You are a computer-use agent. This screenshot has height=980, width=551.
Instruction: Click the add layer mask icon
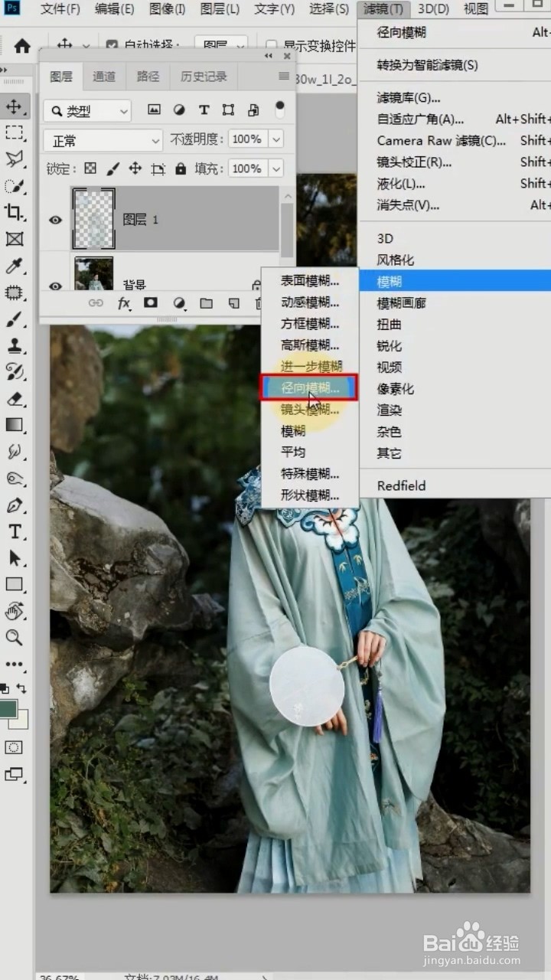pos(151,303)
